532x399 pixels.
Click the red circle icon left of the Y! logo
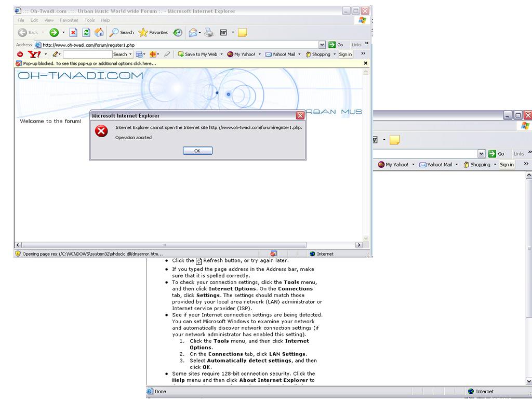tap(20, 54)
